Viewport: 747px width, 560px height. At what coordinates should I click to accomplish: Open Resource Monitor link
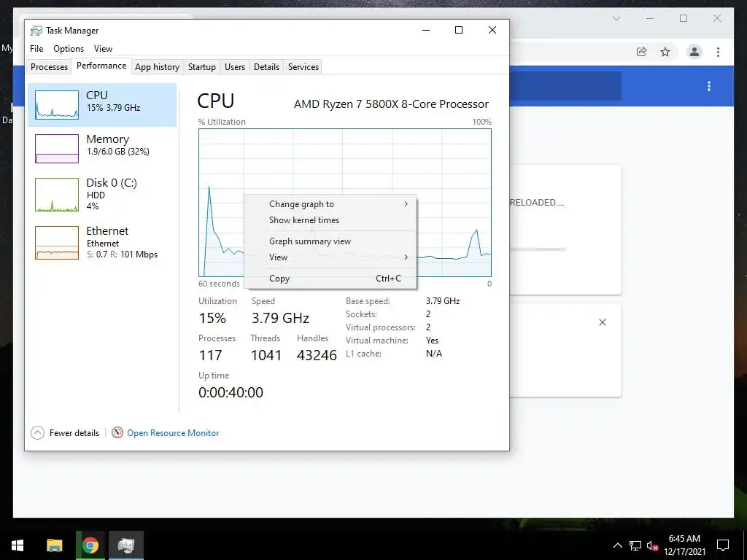173,433
